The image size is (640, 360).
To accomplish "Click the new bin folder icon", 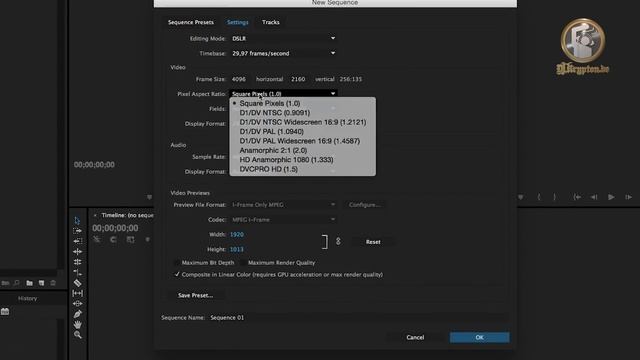I will coord(29,283).
